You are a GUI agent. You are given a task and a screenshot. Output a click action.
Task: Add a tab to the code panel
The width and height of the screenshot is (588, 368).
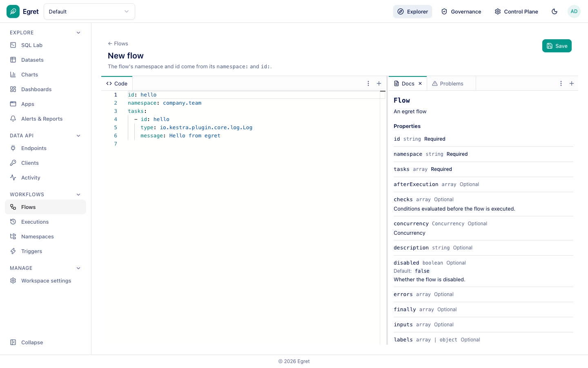coord(379,83)
